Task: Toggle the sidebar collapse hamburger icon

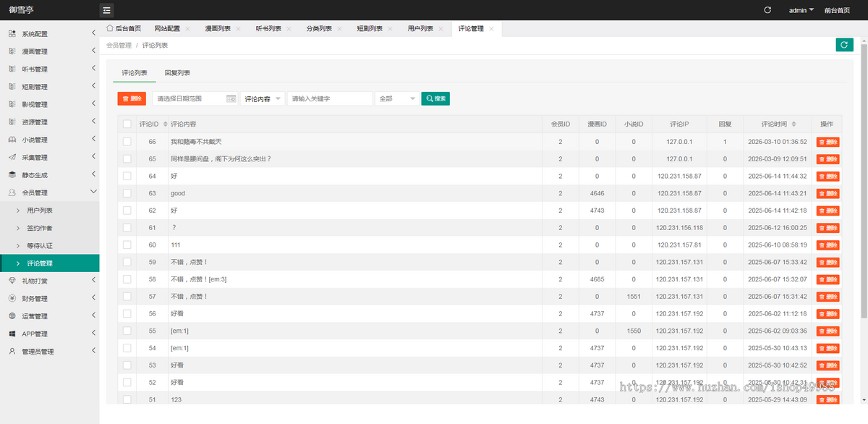Action: tap(106, 10)
